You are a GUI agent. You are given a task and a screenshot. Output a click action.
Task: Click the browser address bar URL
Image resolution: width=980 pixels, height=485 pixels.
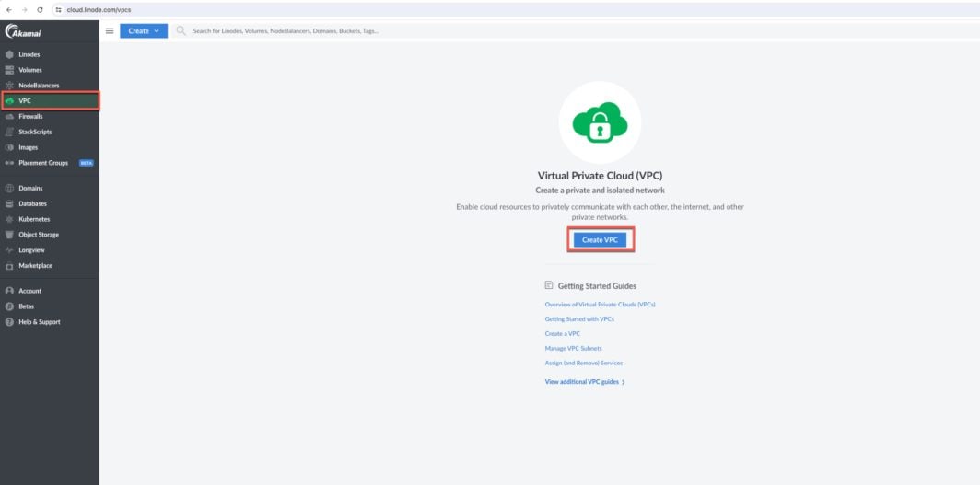click(99, 10)
